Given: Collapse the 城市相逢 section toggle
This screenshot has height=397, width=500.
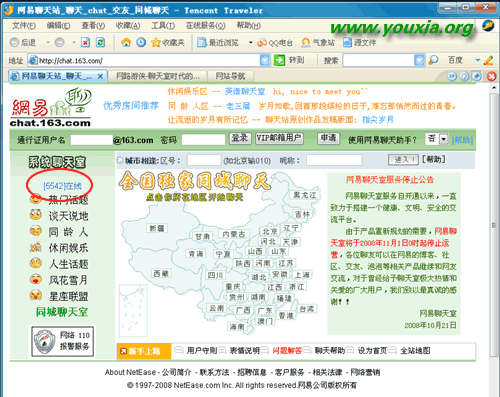Looking at the screenshot, I should 120,160.
